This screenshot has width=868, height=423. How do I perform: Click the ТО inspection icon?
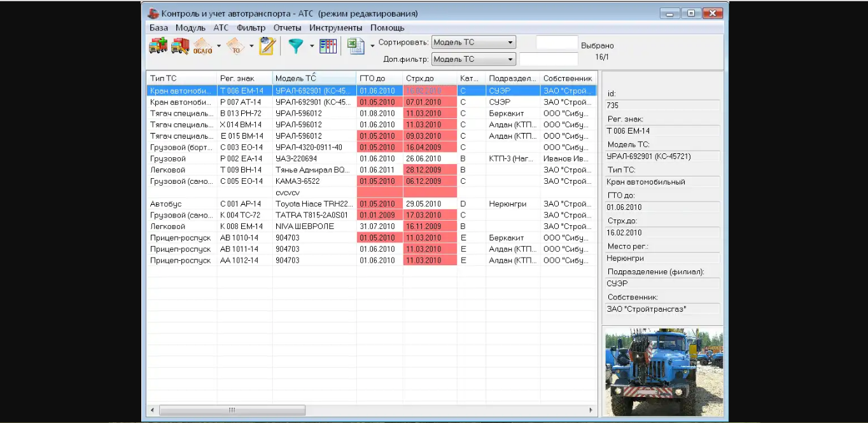coord(236,46)
